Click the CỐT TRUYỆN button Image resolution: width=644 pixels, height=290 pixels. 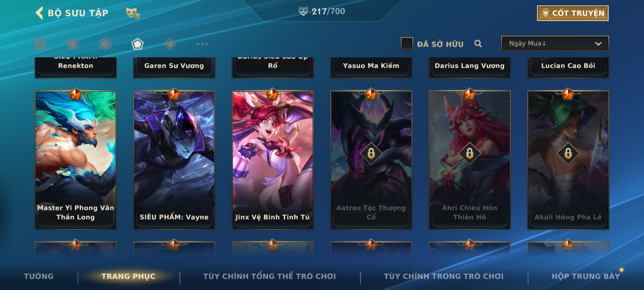[x=573, y=13]
